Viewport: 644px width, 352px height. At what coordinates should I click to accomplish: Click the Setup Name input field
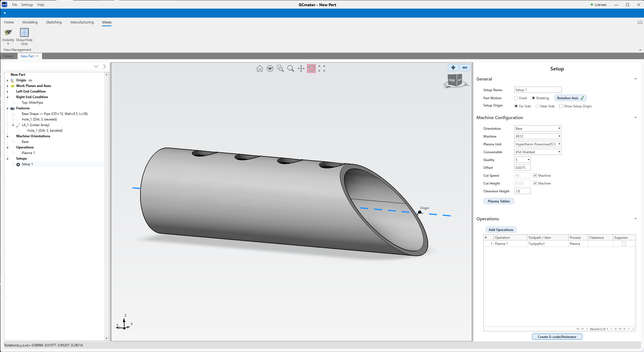(538, 90)
